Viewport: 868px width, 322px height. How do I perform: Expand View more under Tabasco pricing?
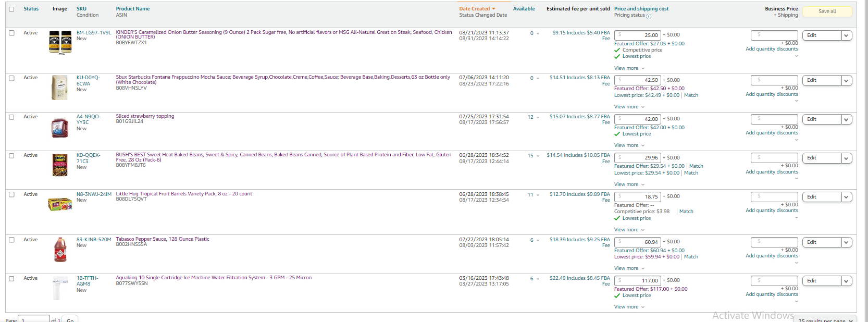coord(629,268)
